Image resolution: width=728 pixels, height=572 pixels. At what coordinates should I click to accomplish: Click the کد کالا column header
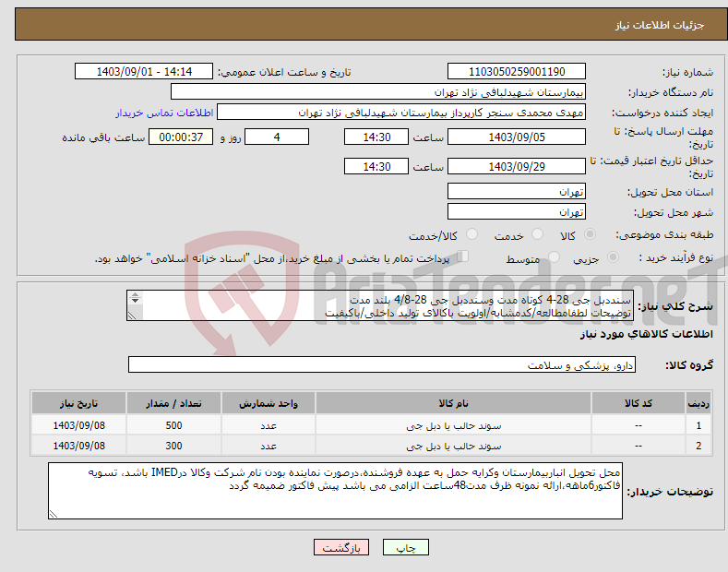point(638,403)
